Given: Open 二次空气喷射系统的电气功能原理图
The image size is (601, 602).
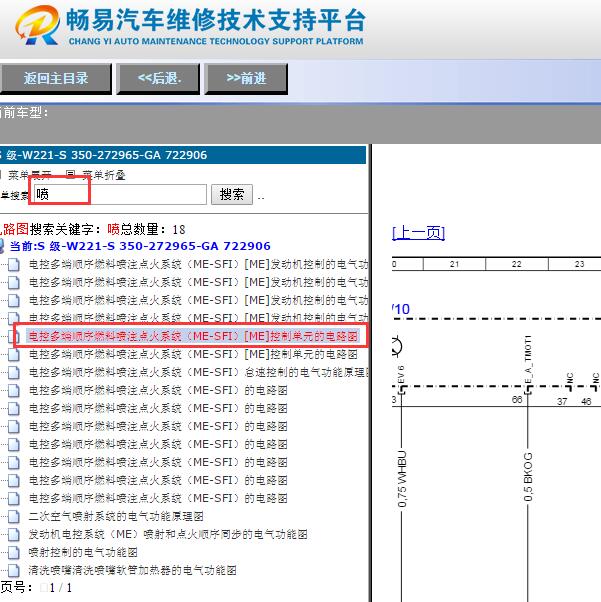Looking at the screenshot, I should [x=116, y=516].
